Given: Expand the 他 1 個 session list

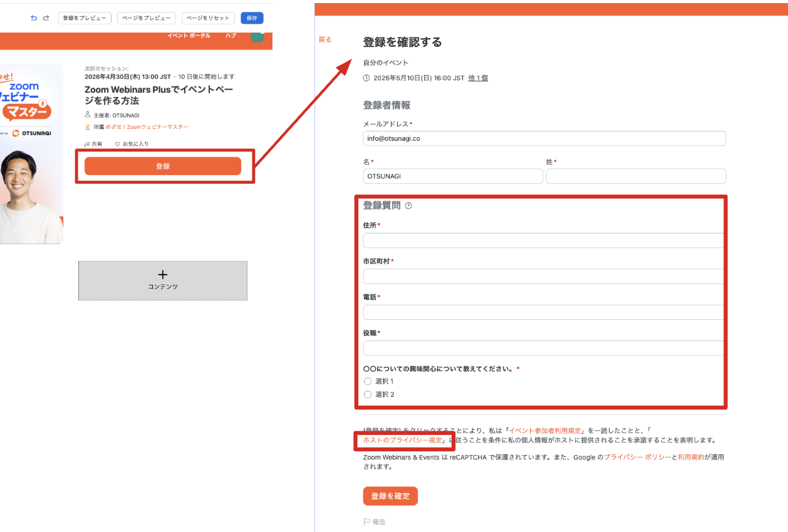Looking at the screenshot, I should (478, 78).
